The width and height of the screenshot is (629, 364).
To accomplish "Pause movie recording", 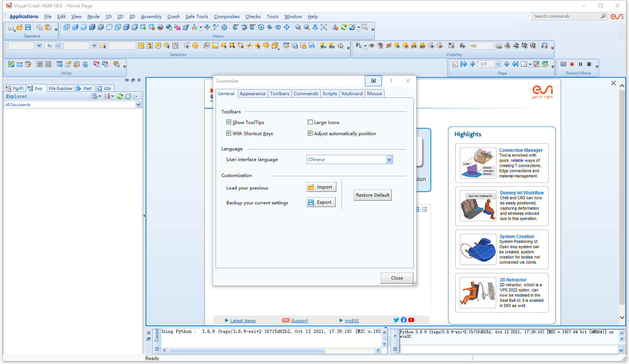I will pyautogui.click(x=580, y=64).
